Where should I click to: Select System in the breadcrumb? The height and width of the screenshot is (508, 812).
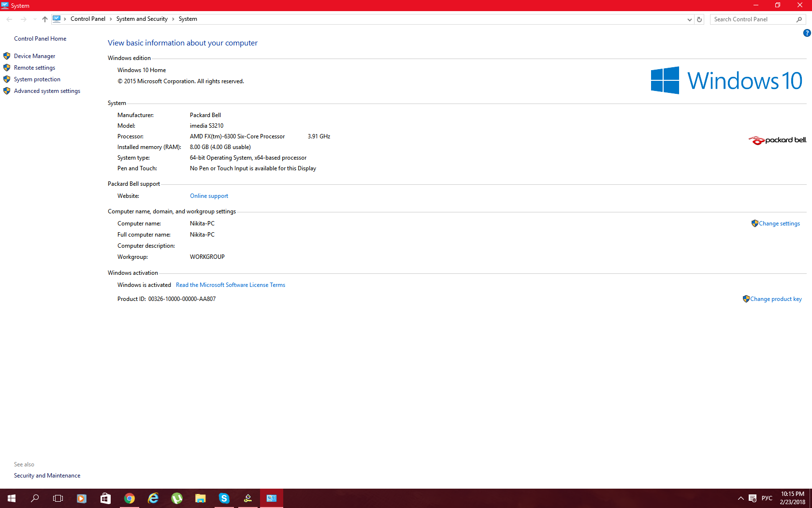(x=188, y=19)
